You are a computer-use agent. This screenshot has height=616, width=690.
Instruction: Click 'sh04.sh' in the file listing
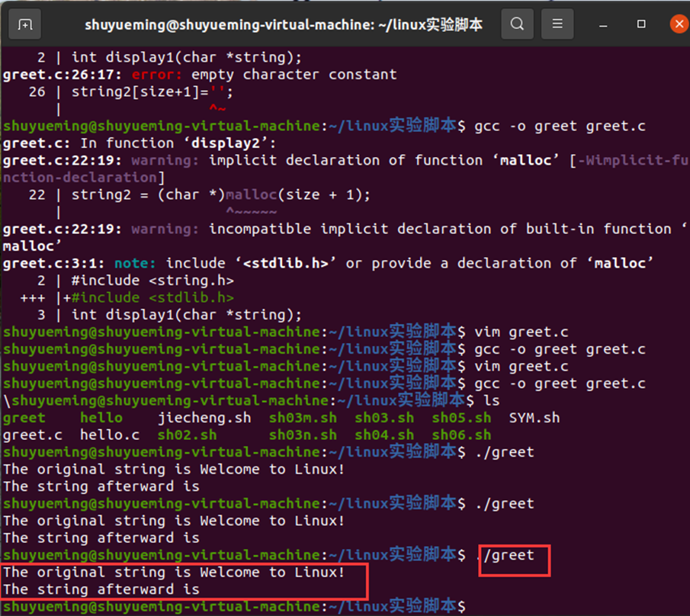tap(384, 435)
